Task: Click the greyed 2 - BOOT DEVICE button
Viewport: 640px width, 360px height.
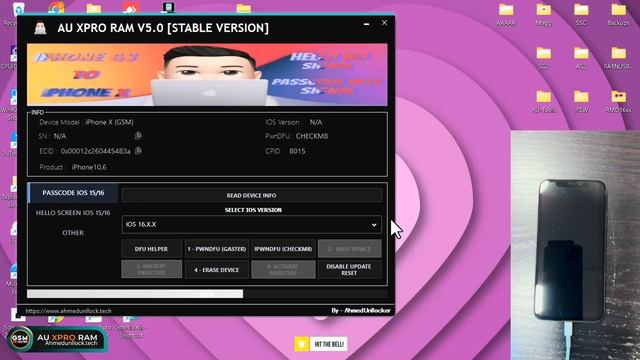Action: [349, 249]
